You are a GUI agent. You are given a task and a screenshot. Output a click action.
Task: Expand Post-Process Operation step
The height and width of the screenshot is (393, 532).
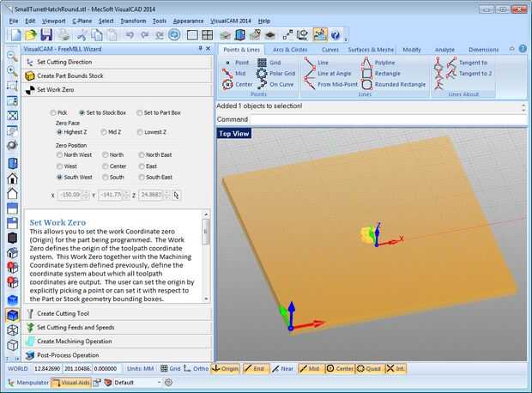118,355
